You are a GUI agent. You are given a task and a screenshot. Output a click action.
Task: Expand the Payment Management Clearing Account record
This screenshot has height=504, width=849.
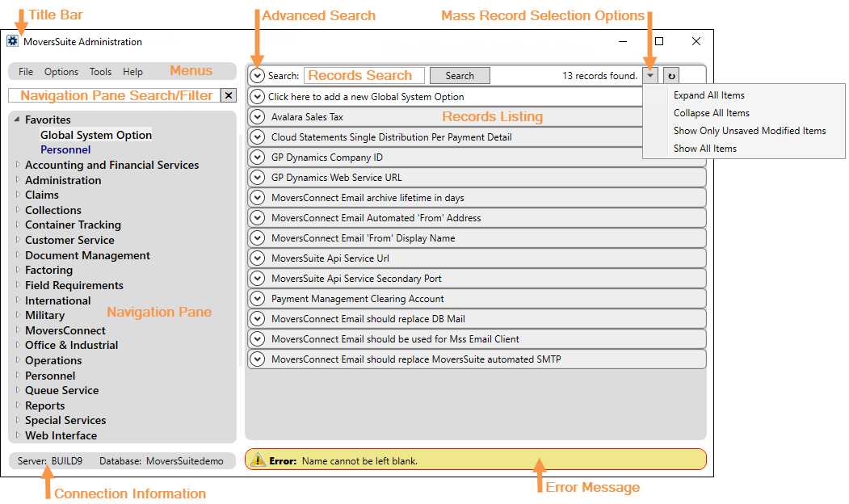[258, 299]
